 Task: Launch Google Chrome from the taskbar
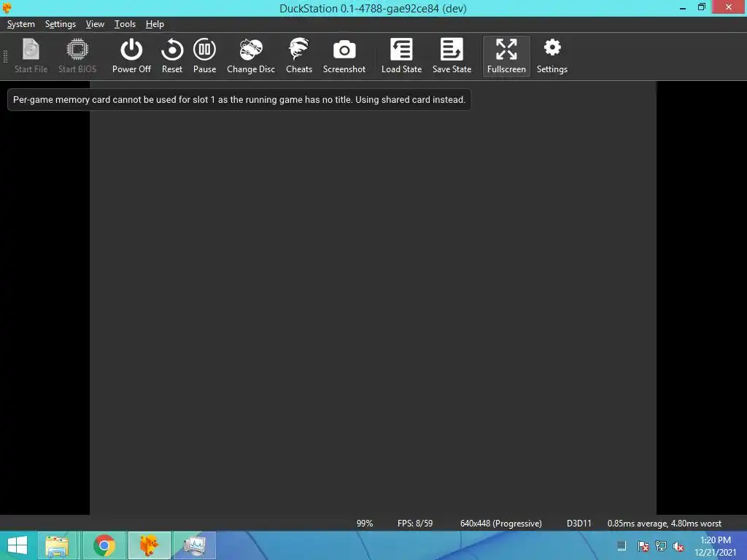[104, 545]
